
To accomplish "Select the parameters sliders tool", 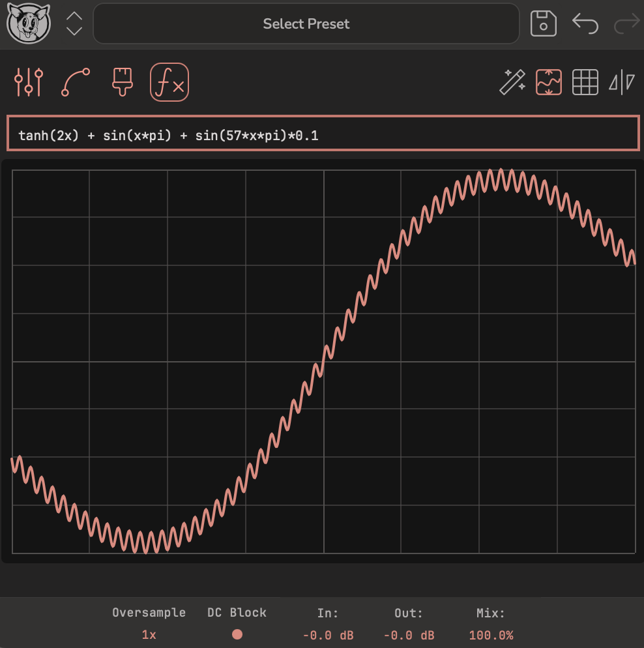I will (x=27, y=81).
